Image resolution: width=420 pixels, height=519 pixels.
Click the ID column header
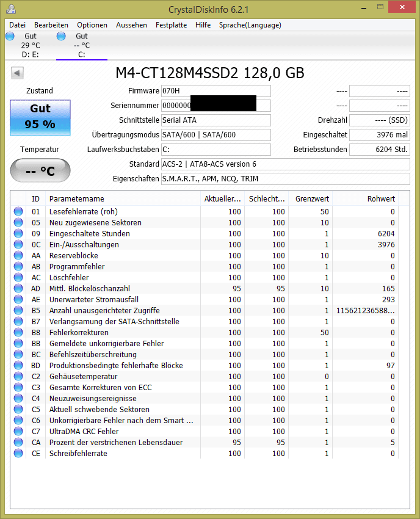pos(36,198)
